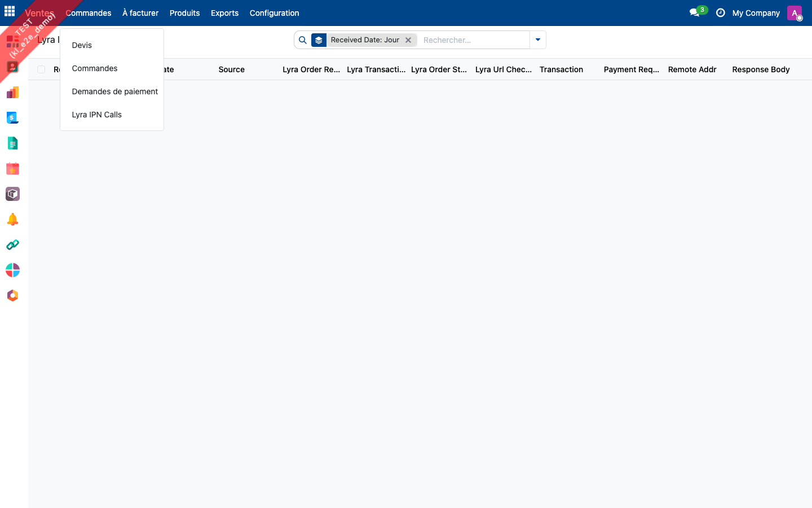812x508 pixels.
Task: Open the bar chart app icon in sidebar
Action: (12, 92)
